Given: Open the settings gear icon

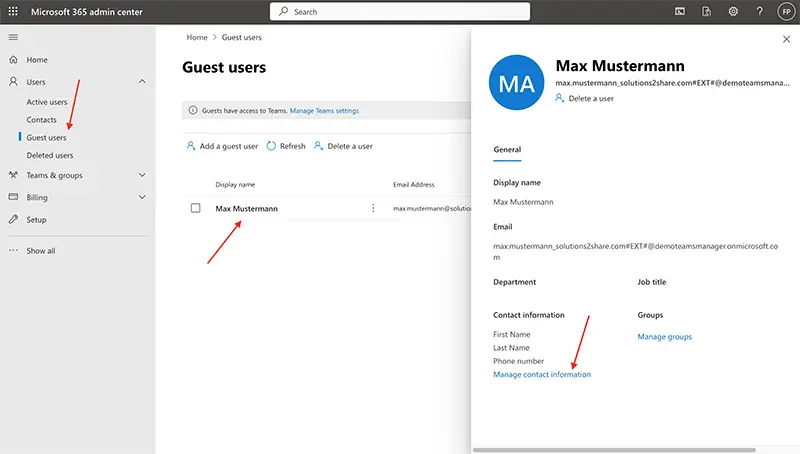Looking at the screenshot, I should (733, 11).
